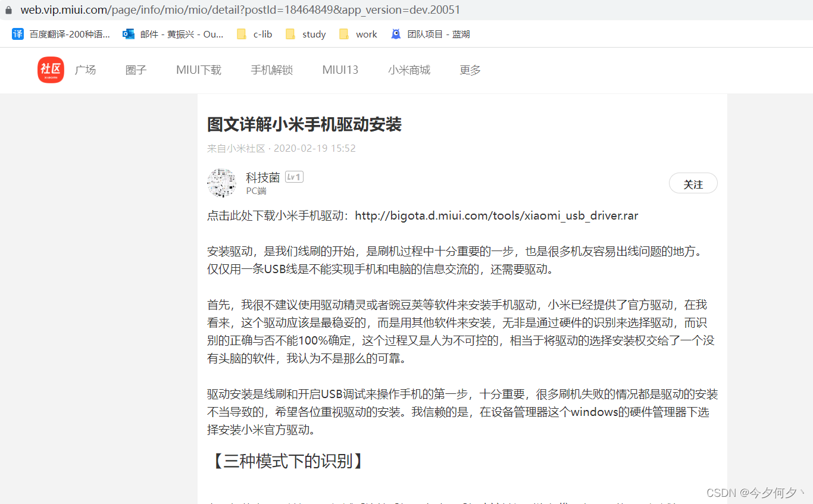Open the 团队项目 - 蓝湖 bookmark
813x504 pixels.
pyautogui.click(x=430, y=34)
